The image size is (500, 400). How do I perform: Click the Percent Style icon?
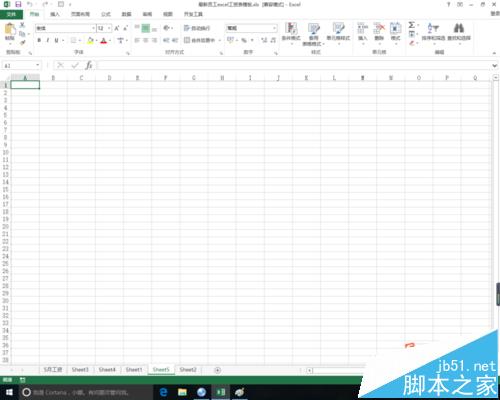coord(244,40)
